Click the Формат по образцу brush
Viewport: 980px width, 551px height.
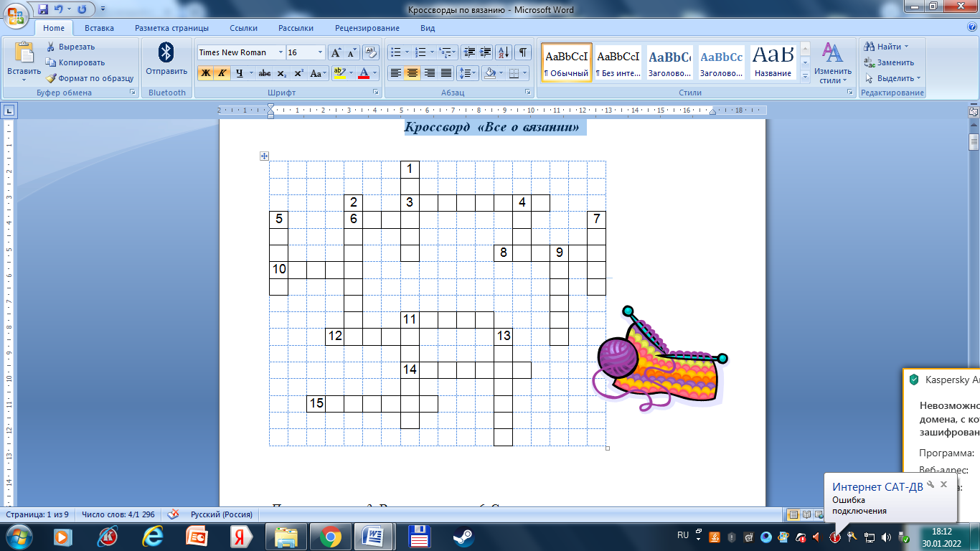(52, 78)
